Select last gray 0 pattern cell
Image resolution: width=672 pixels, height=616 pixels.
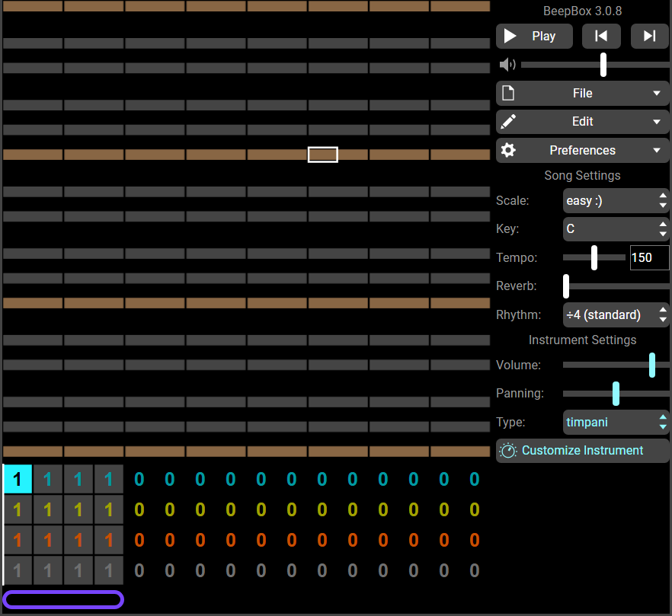(475, 570)
